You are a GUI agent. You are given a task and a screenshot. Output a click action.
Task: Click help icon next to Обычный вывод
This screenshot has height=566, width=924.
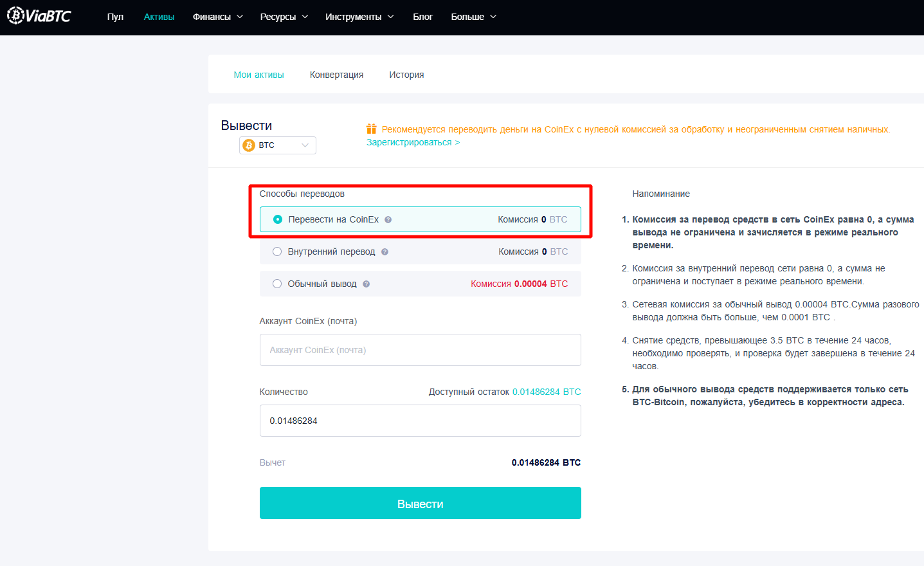(366, 284)
